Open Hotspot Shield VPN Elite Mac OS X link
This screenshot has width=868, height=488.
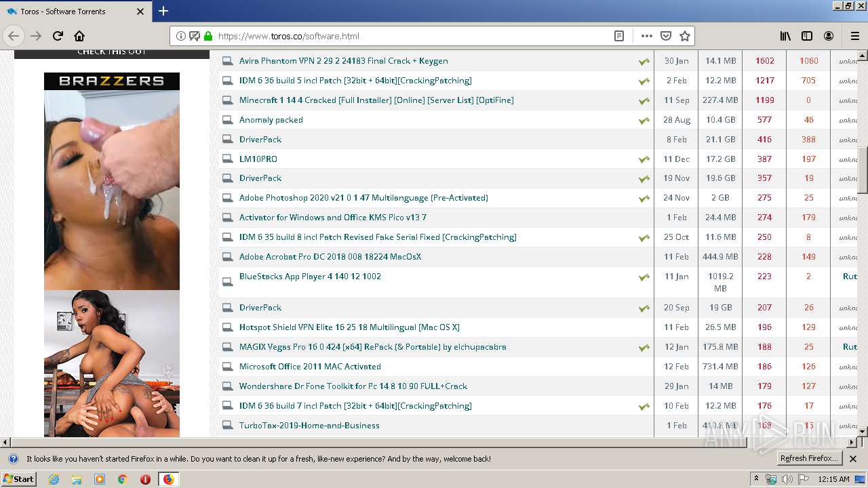pyautogui.click(x=349, y=327)
